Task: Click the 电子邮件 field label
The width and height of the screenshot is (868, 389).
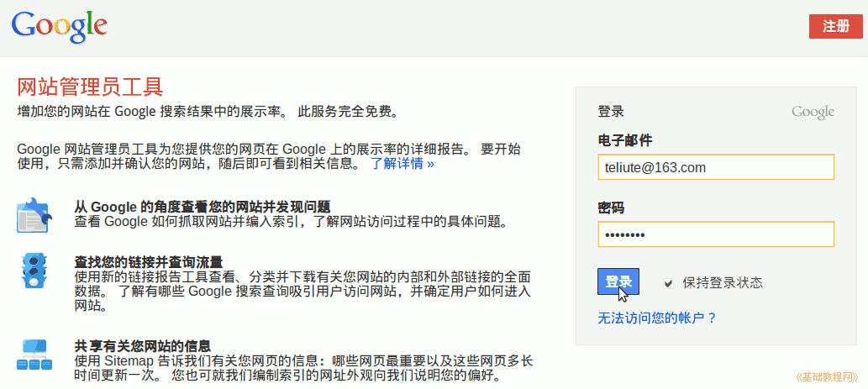Action: coord(624,140)
